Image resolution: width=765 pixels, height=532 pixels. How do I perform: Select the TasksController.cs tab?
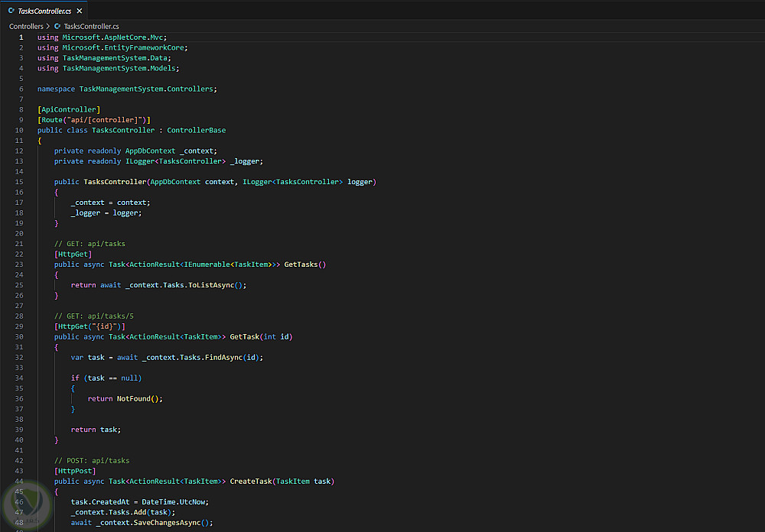(44, 11)
